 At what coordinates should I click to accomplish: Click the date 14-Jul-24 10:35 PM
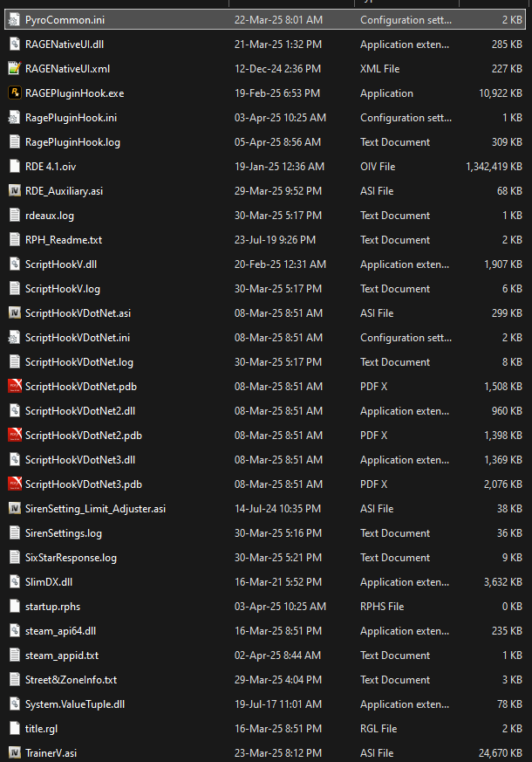click(277, 508)
